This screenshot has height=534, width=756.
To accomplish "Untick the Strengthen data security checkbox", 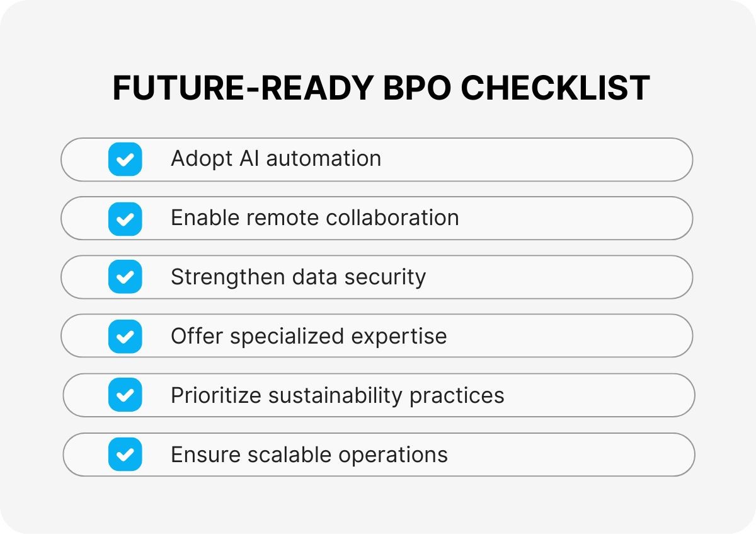I will point(125,277).
